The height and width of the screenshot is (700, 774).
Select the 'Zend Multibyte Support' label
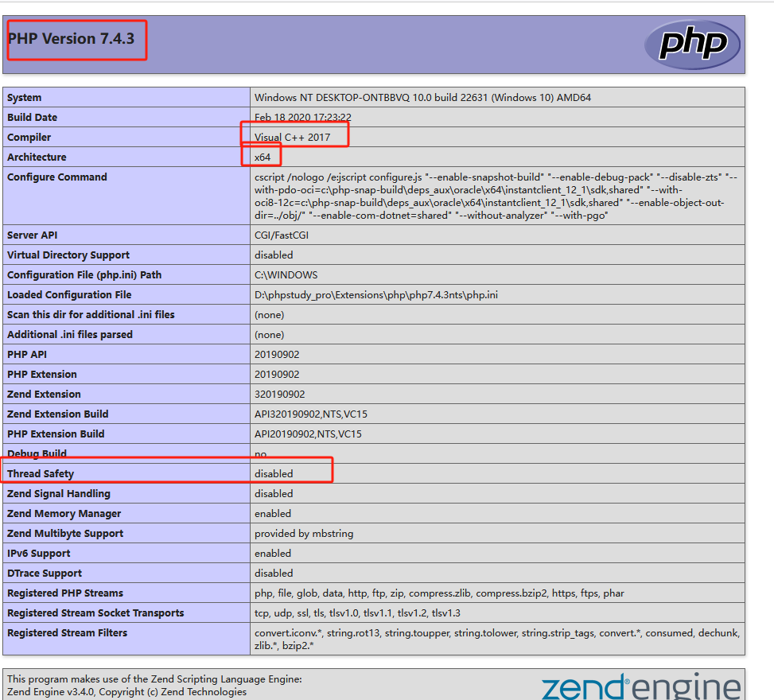click(65, 533)
